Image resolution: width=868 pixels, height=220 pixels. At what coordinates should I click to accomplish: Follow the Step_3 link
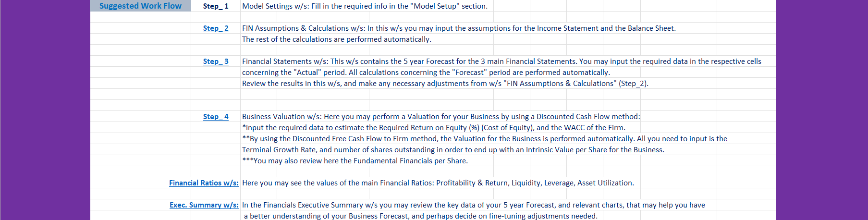coord(216,61)
